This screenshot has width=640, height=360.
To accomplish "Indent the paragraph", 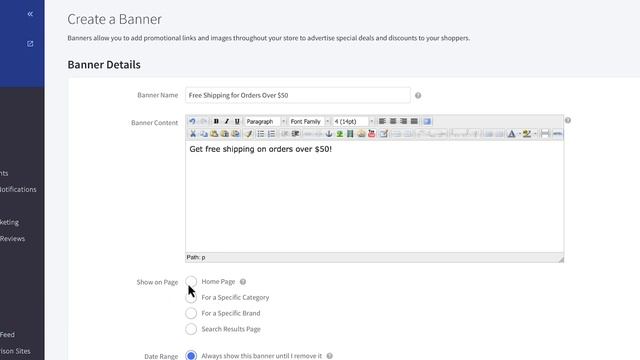I will pos(295,133).
